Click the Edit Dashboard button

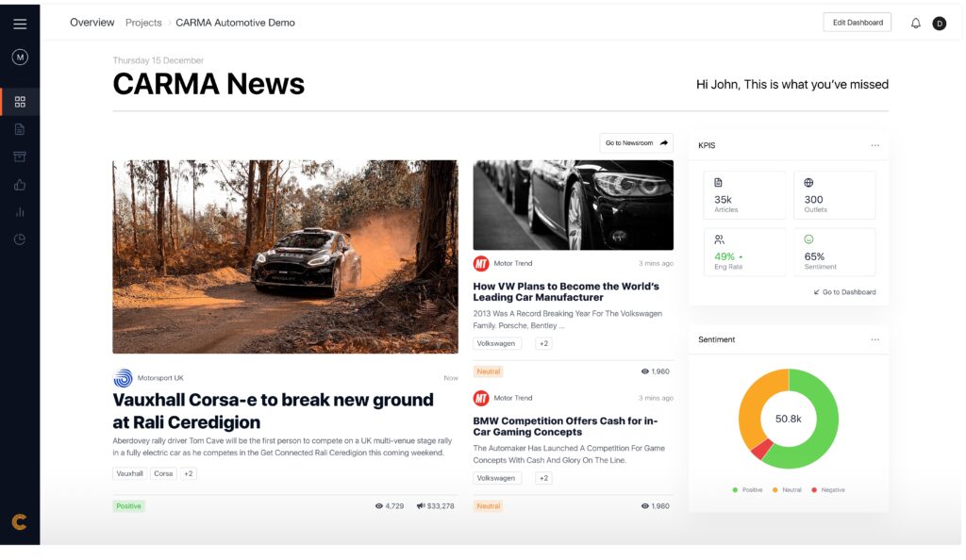857,23
